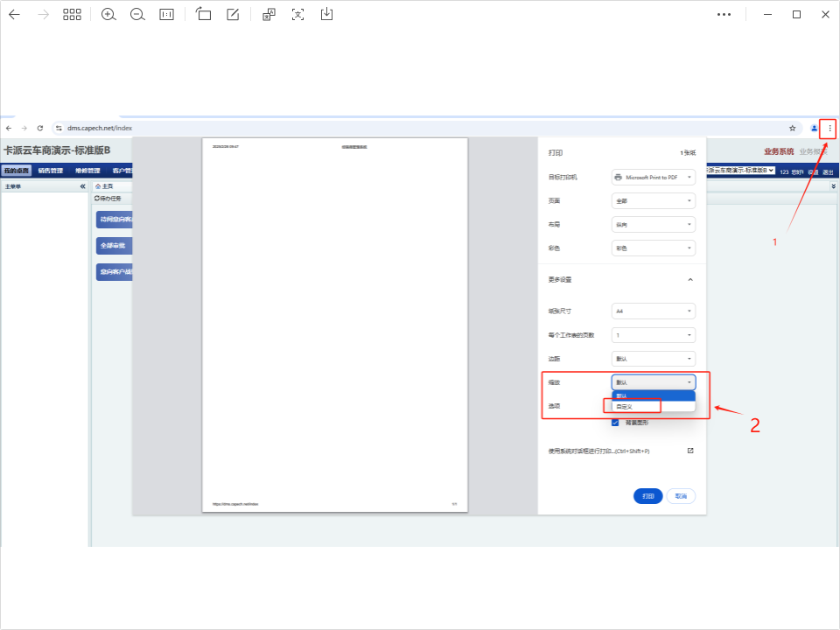Open the three-dot more options menu
Screen dimensions: 840x630
pos(724,15)
